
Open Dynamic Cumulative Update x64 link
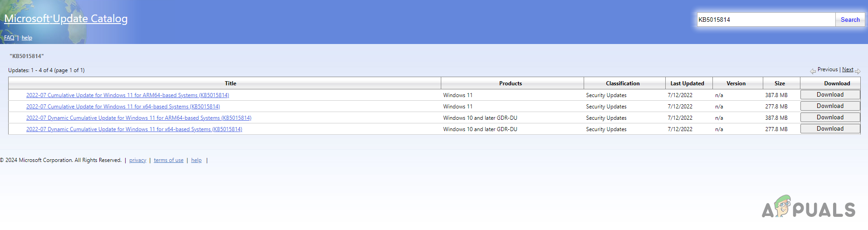(x=134, y=129)
